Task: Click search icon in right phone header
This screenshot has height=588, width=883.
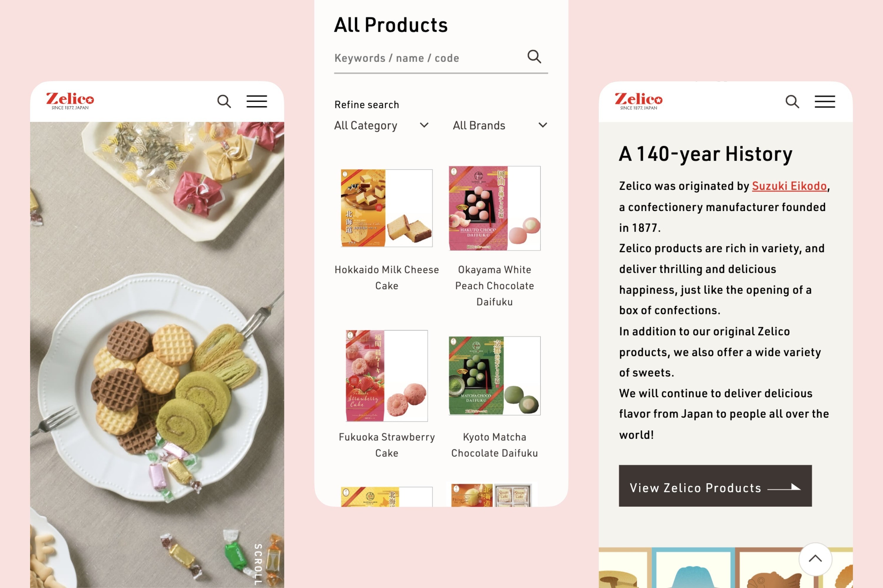Action: 792,101
